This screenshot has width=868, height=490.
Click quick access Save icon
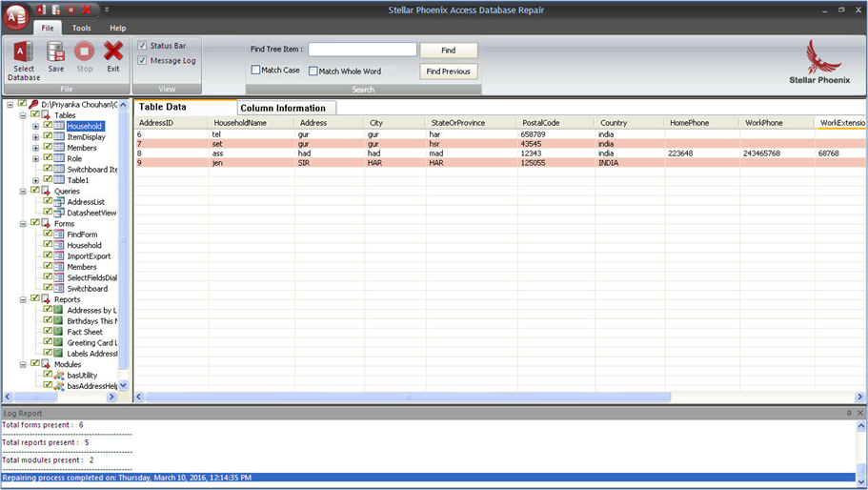tap(56, 10)
